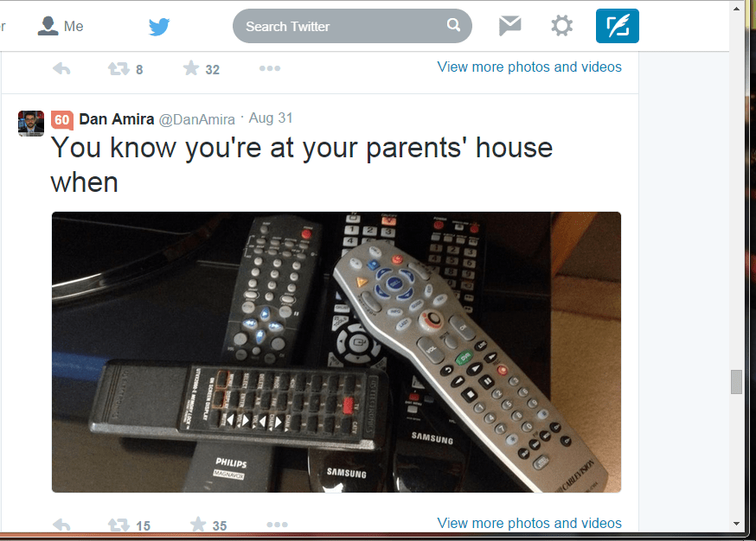Click the search magnifier icon
The width and height of the screenshot is (756, 541).
[x=453, y=24]
